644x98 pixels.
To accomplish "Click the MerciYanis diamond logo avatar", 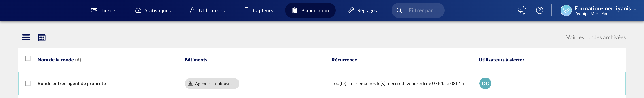I will [566, 10].
